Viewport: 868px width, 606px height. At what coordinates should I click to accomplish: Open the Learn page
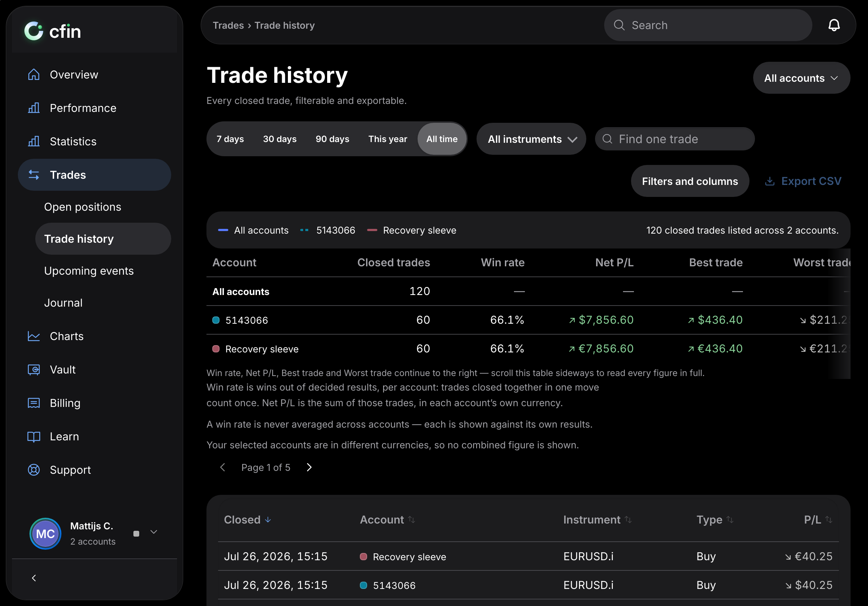coord(95,436)
